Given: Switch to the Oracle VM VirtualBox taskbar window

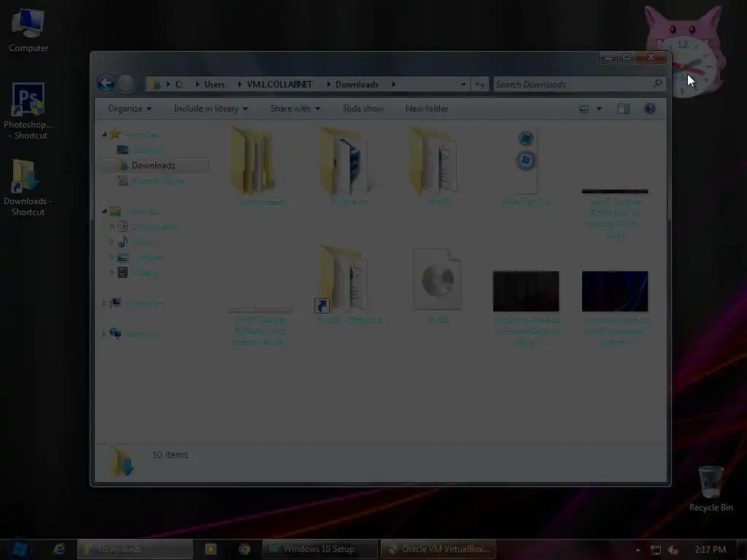Looking at the screenshot, I should point(438,549).
